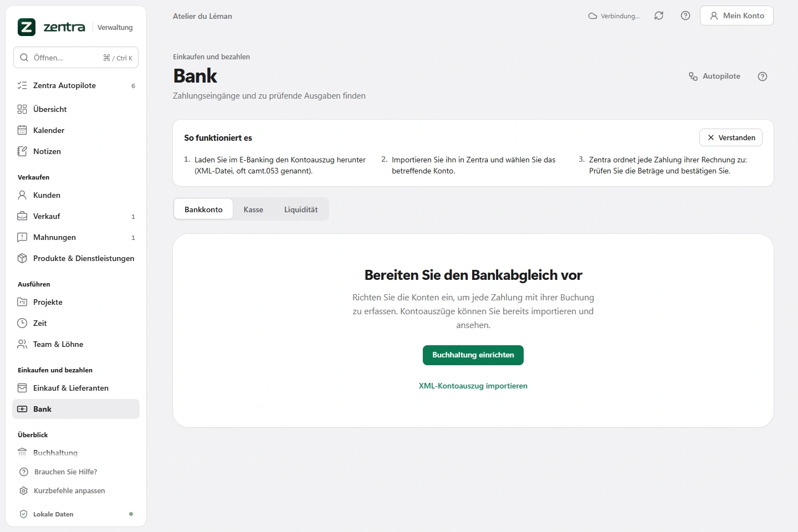Switch to Kasse tab

(253, 209)
